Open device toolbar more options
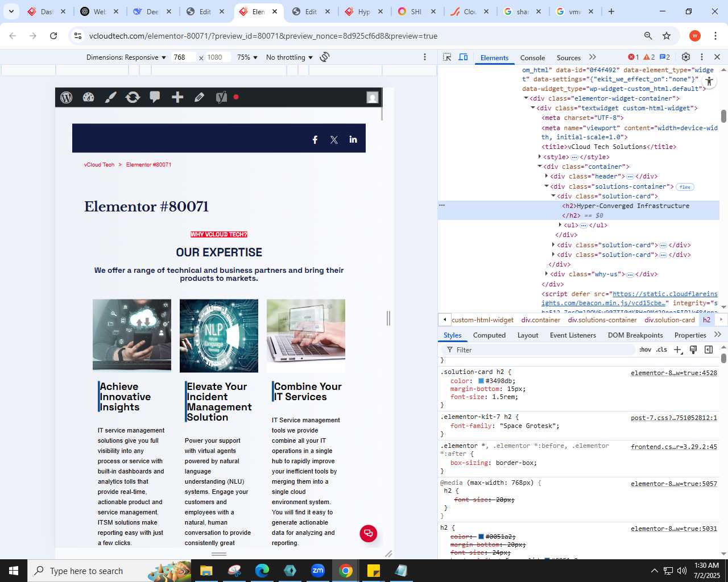This screenshot has width=728, height=582. pos(424,57)
